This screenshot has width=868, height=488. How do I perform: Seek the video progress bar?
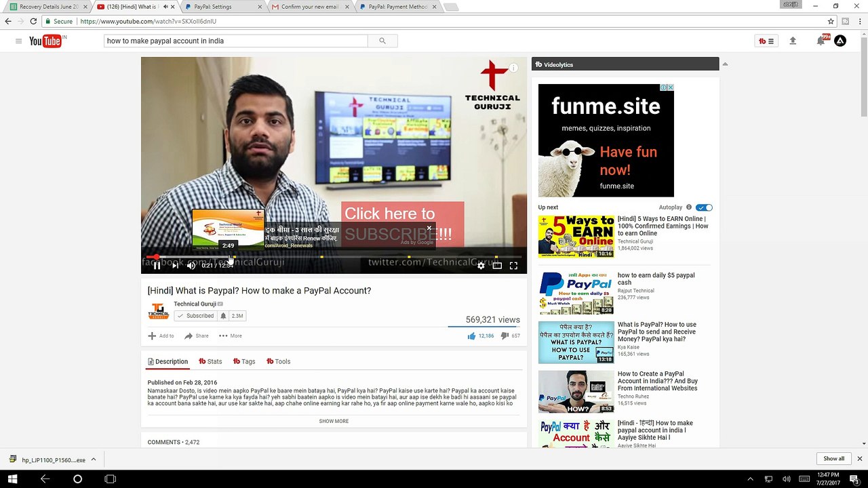334,257
